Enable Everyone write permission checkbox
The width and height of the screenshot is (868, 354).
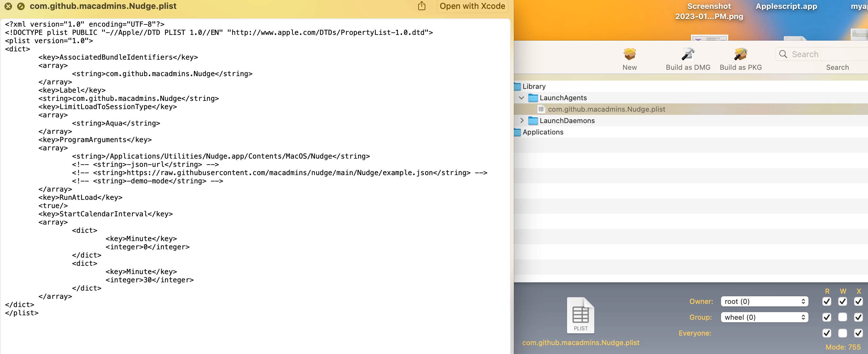(x=842, y=333)
